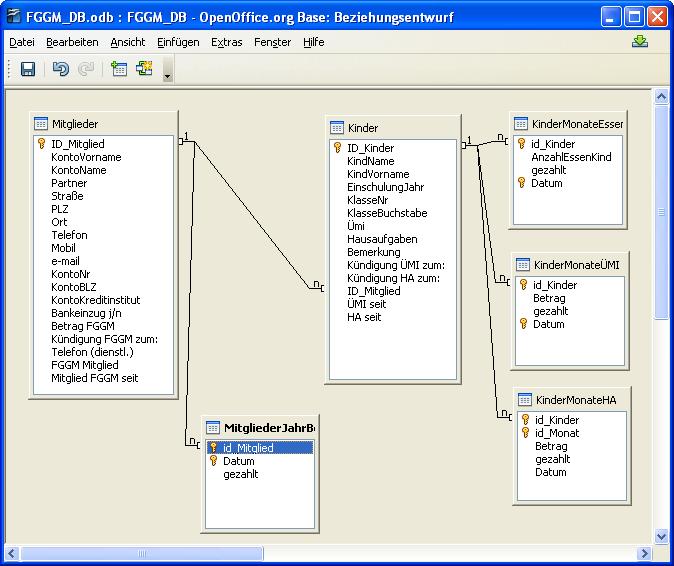Open the Datei menu

click(21, 42)
